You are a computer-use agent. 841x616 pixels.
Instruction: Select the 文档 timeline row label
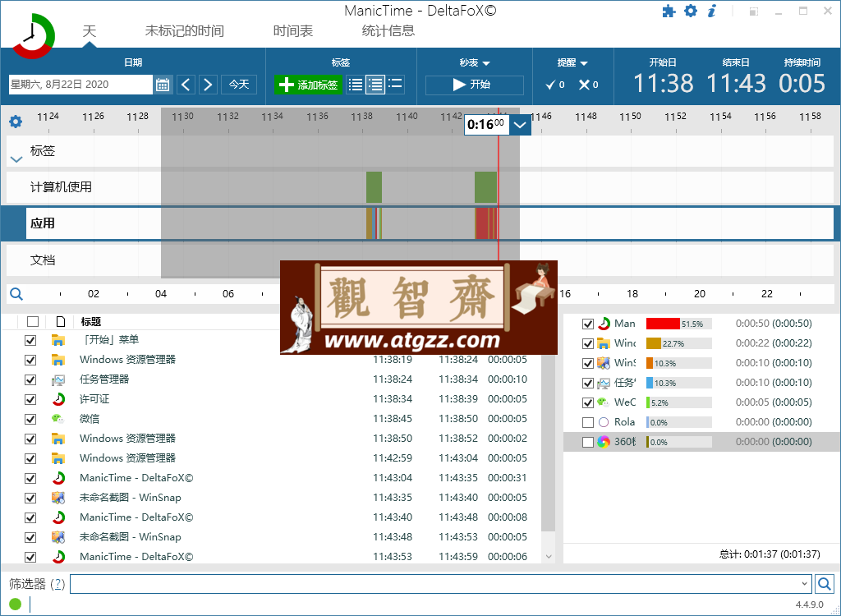pyautogui.click(x=43, y=260)
